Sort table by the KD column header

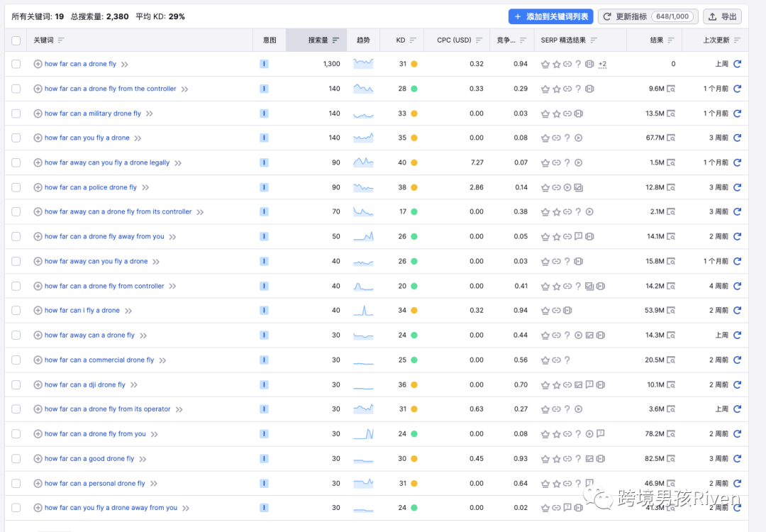[x=401, y=40]
